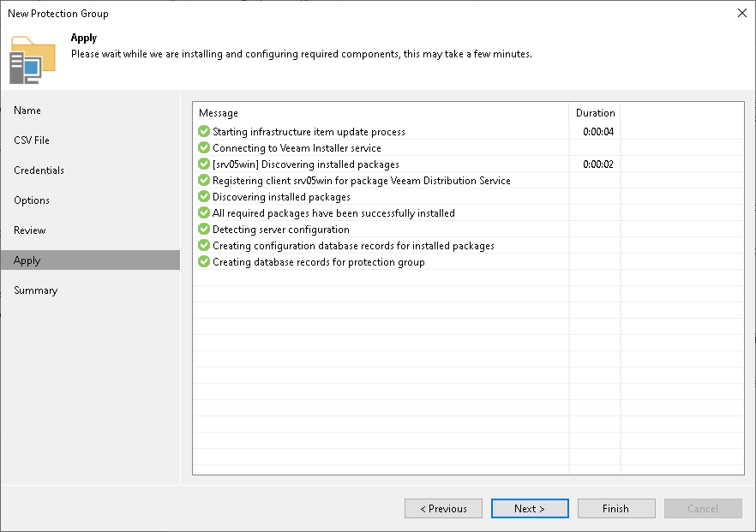Switch to the Credentials step
This screenshot has width=756, height=532.
[39, 170]
